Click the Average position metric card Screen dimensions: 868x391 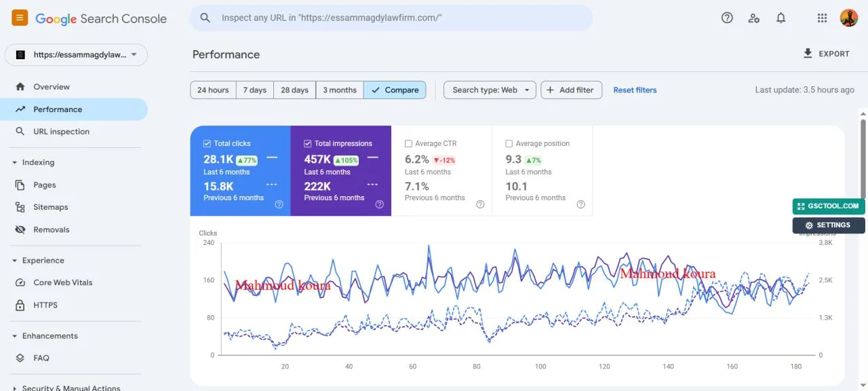point(542,171)
